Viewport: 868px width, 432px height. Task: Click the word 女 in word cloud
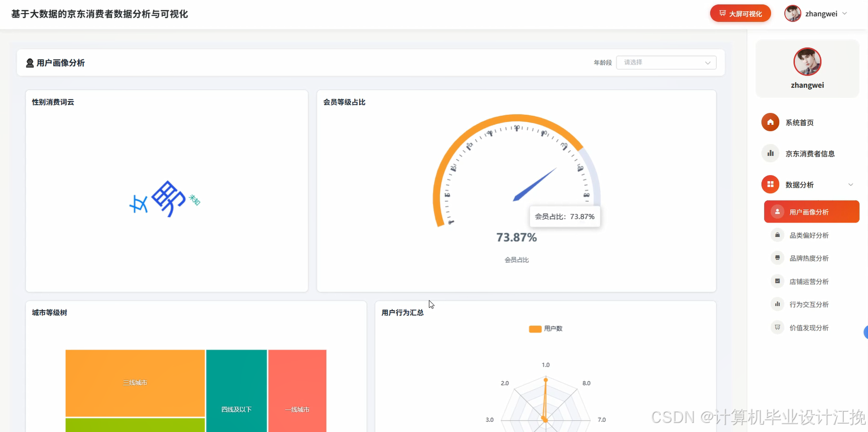click(x=138, y=204)
